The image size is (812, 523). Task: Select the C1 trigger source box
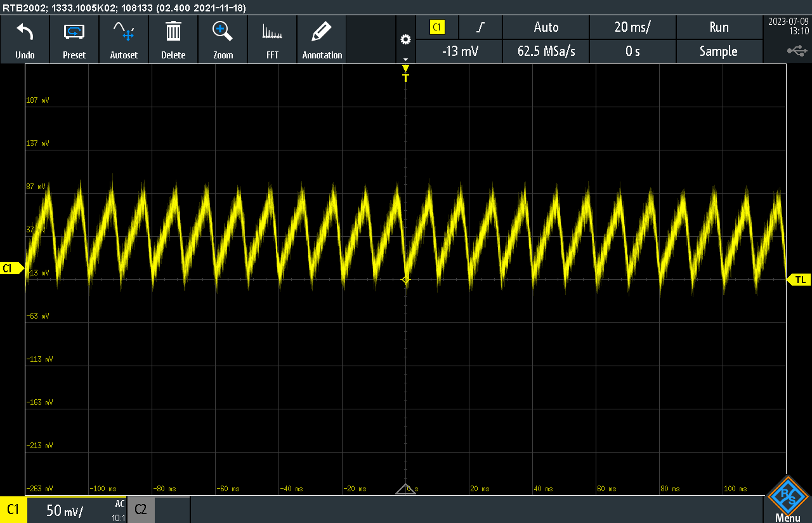click(x=436, y=27)
